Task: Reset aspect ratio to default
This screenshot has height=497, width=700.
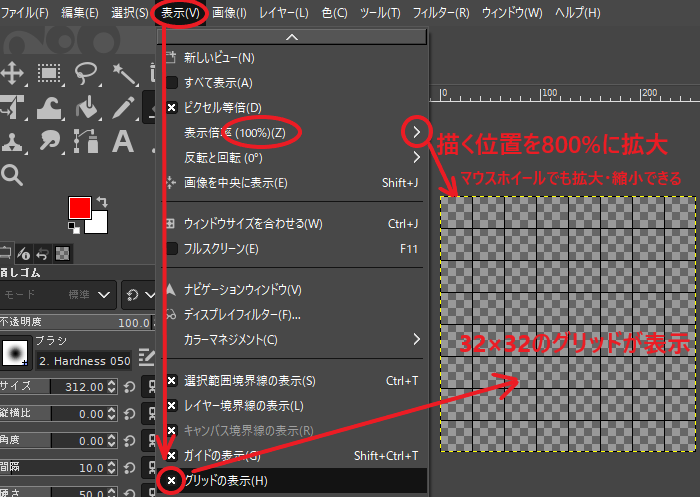Action: (129, 414)
